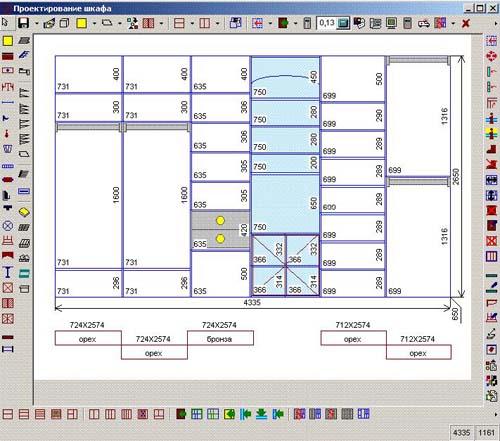Click the бронза door panel label
Viewport: 500px width, 441px height.
click(x=219, y=339)
